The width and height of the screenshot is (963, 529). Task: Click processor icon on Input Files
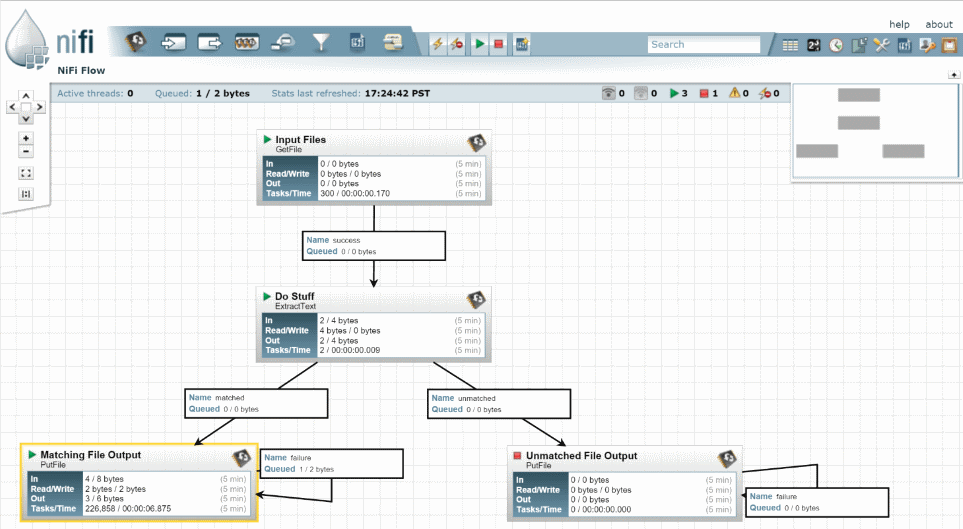(477, 143)
